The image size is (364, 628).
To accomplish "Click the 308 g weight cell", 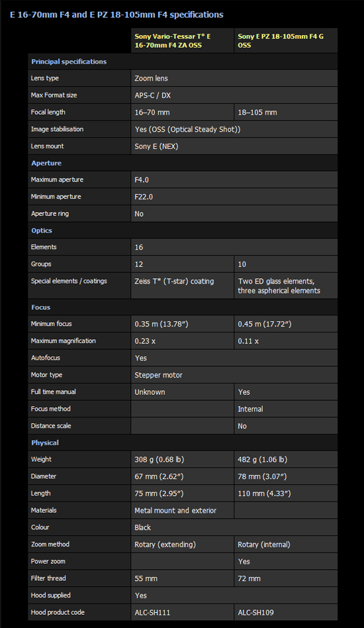I will [x=183, y=459].
